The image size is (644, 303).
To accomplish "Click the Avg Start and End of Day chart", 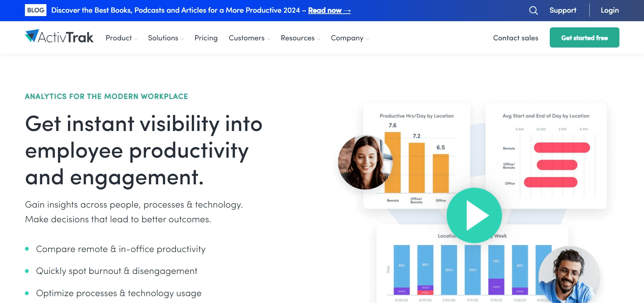I will pyautogui.click(x=546, y=156).
